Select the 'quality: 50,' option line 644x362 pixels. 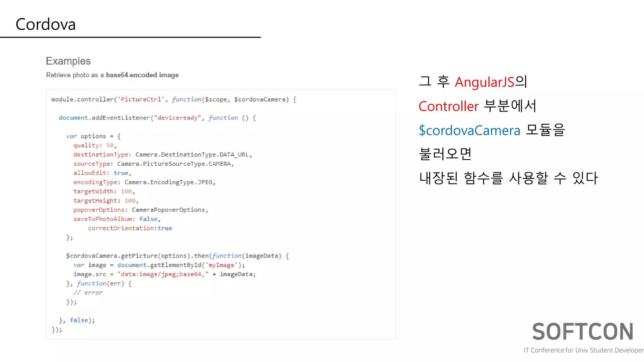pos(95,145)
